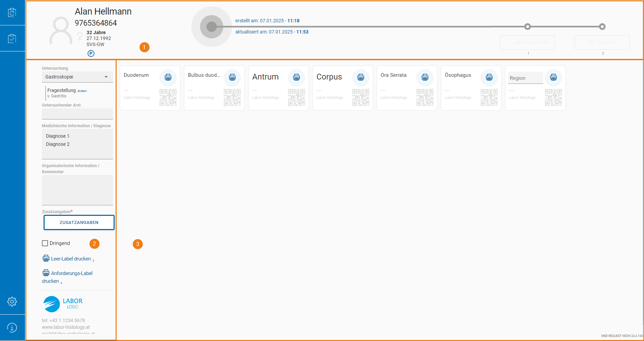Click the patient avatar icon
Screen dimensions: 644x341
click(x=61, y=30)
